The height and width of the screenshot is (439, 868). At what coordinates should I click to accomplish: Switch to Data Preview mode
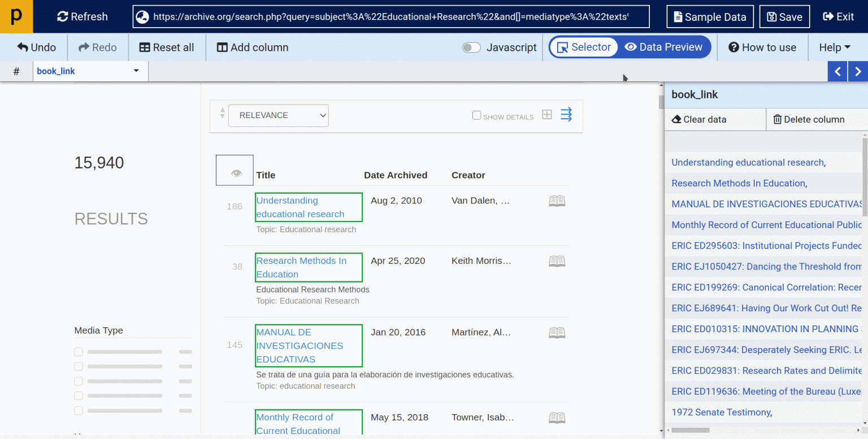click(x=664, y=47)
